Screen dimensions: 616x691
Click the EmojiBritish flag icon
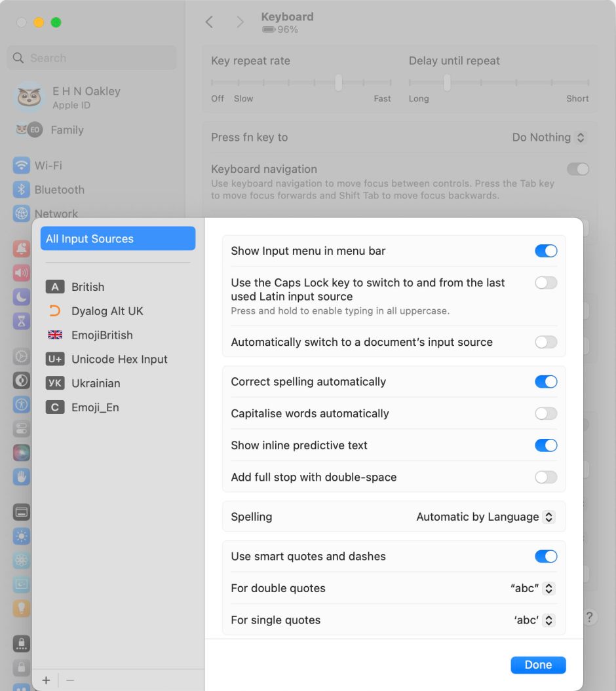coord(55,335)
